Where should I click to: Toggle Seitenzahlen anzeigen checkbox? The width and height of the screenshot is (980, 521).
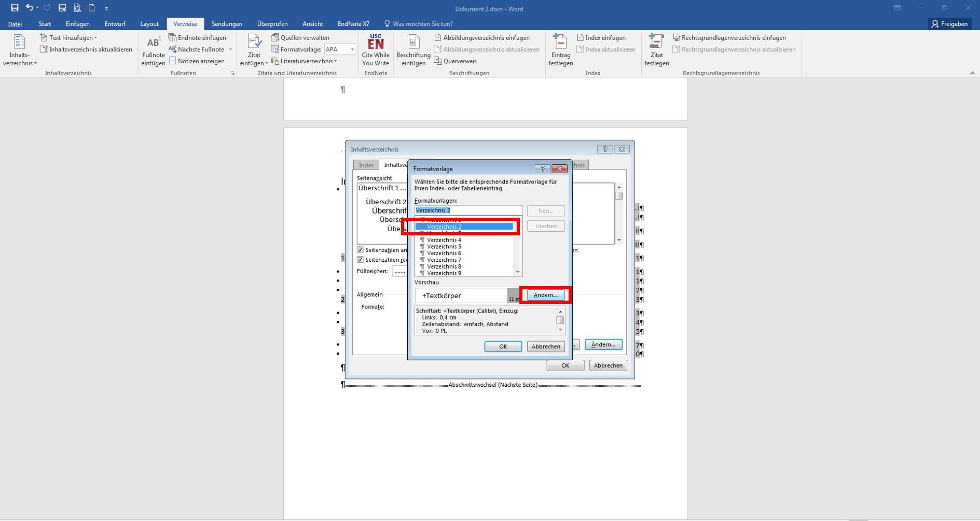click(360, 250)
